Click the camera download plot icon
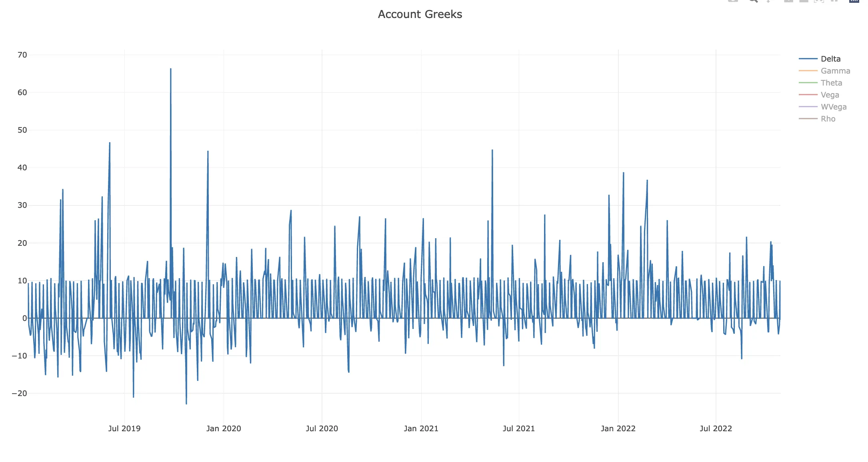Screen dimensions: 868x462 733,1
